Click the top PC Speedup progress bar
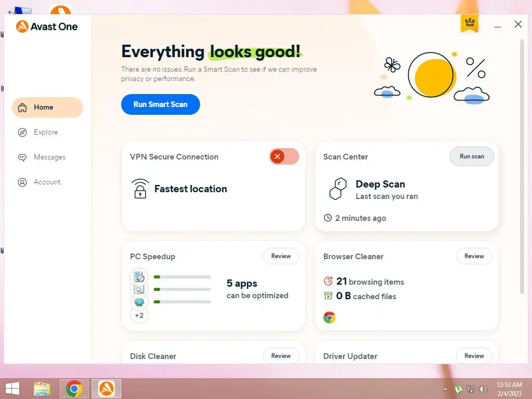The width and height of the screenshot is (532, 399). coord(182,277)
